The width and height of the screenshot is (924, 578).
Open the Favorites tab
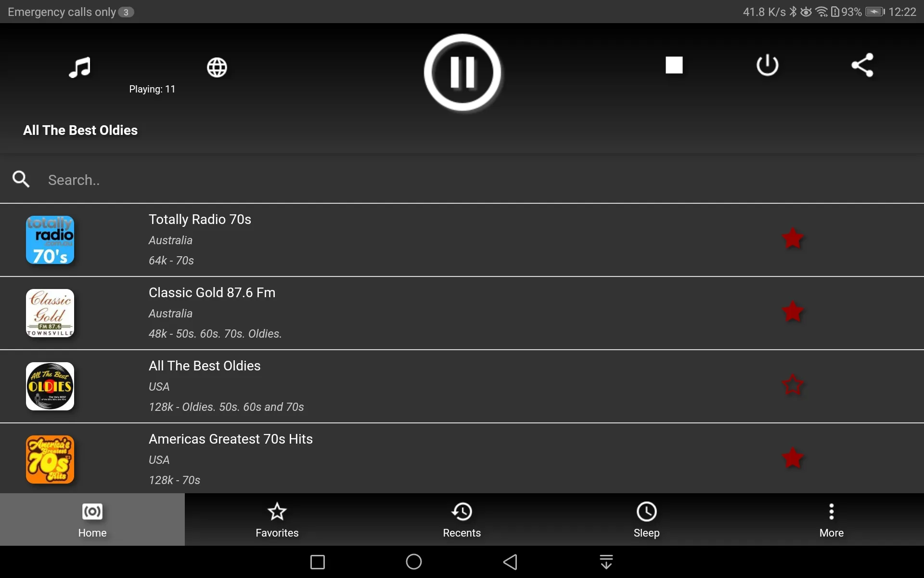point(277,519)
